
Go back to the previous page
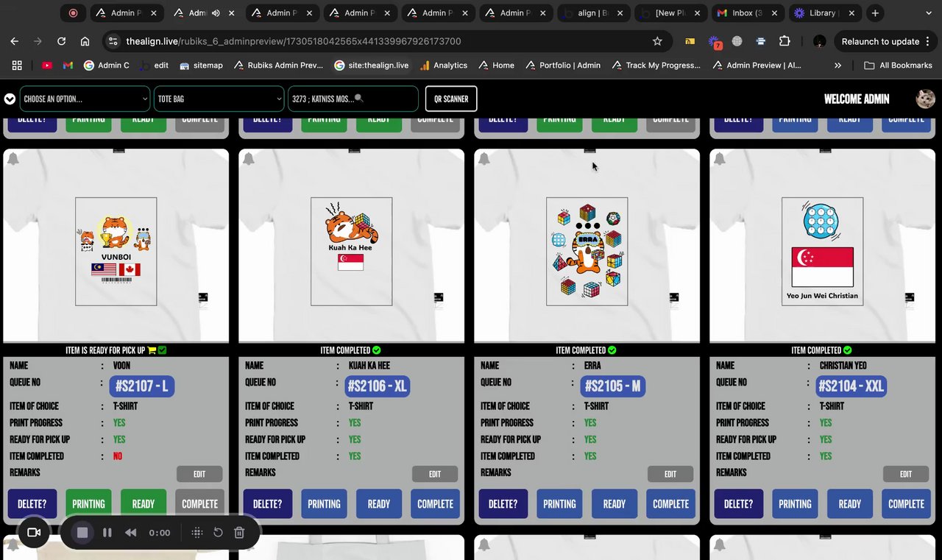(15, 41)
